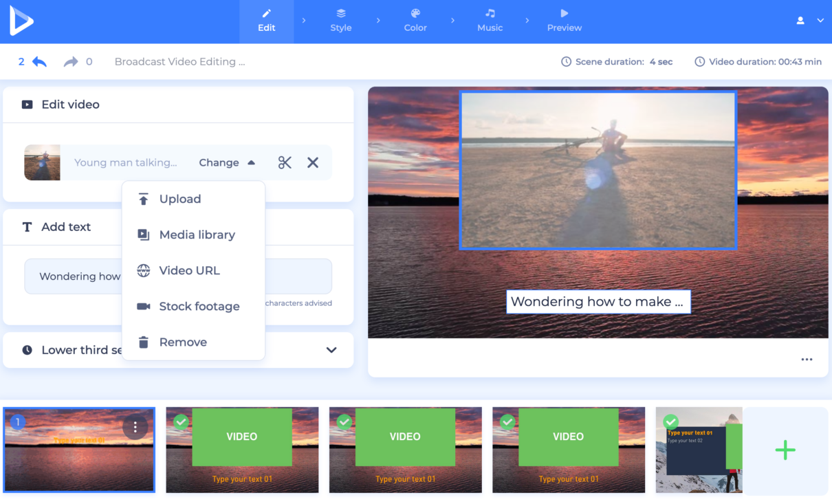Image resolution: width=832 pixels, height=504 pixels.
Task: Open the user account icon
Action: click(x=800, y=21)
